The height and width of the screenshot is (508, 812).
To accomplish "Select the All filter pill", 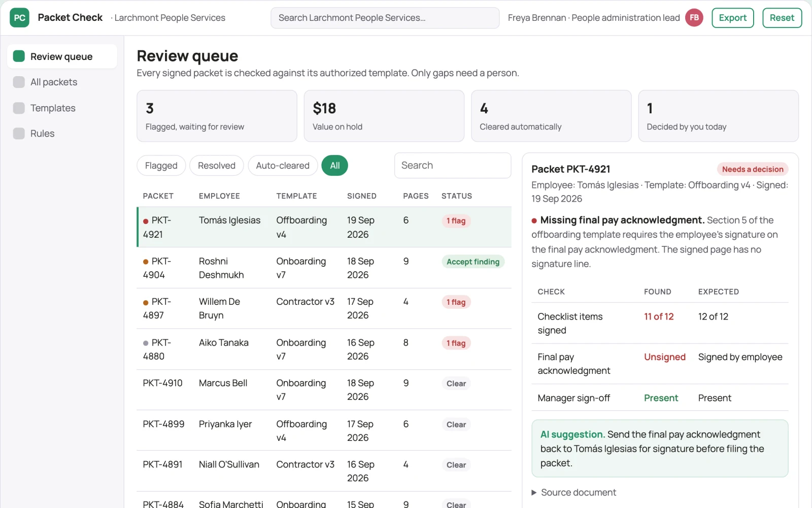I will click(x=334, y=166).
